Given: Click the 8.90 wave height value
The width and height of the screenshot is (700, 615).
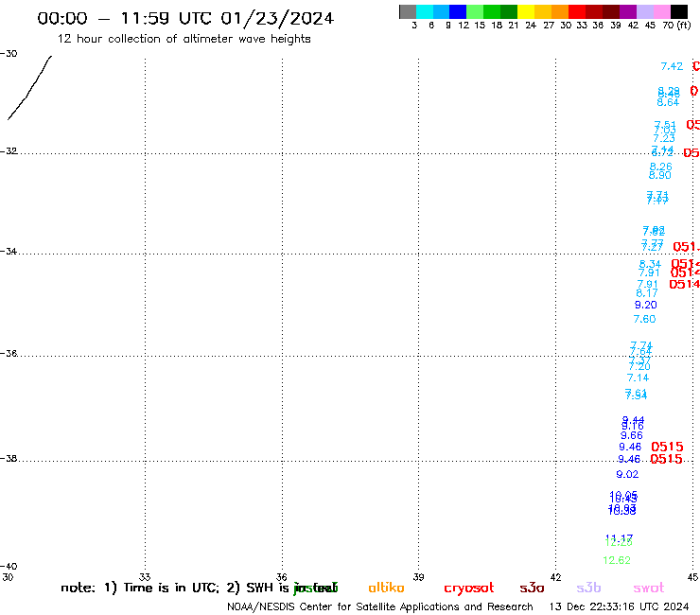Looking at the screenshot, I should (x=660, y=175).
